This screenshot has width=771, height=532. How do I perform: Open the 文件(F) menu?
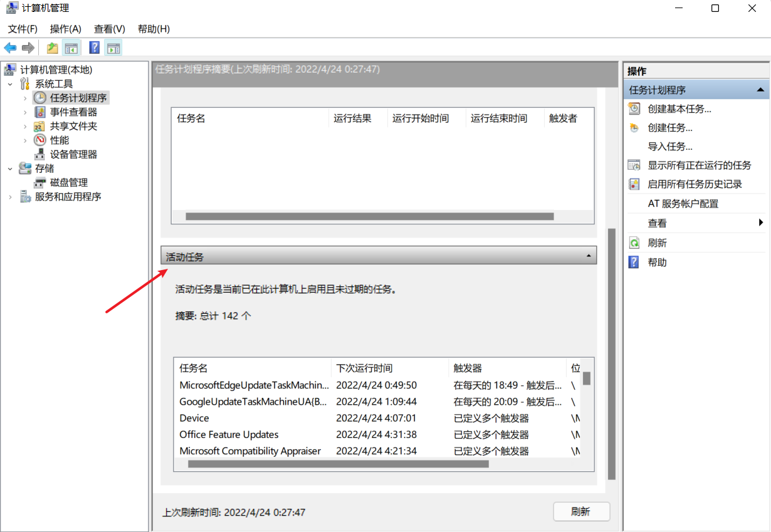tap(23, 29)
